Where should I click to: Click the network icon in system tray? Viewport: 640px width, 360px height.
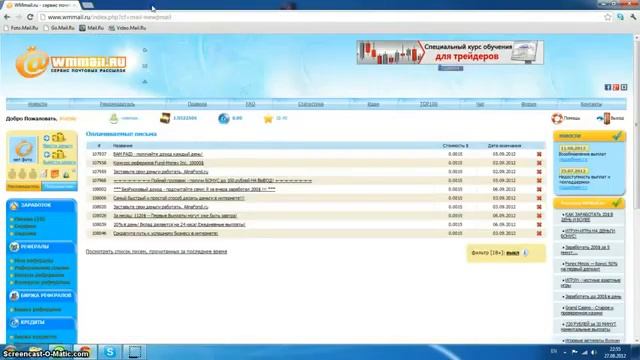pyautogui.click(x=584, y=352)
